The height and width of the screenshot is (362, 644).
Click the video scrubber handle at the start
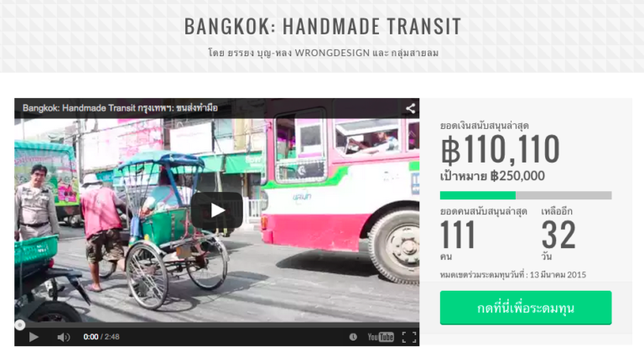pos(20,325)
